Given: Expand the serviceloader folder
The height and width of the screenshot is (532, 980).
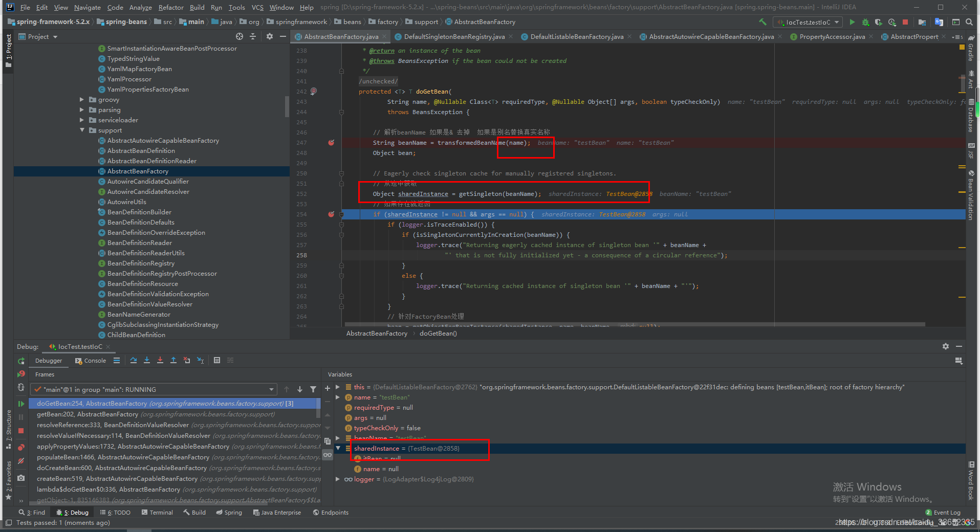Looking at the screenshot, I should [x=82, y=120].
